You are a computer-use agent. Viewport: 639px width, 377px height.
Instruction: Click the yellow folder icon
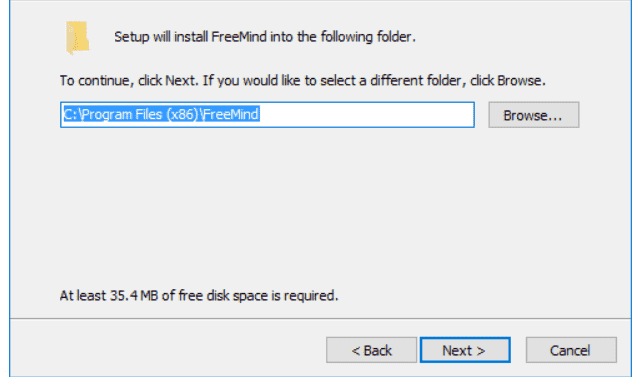tap(77, 37)
